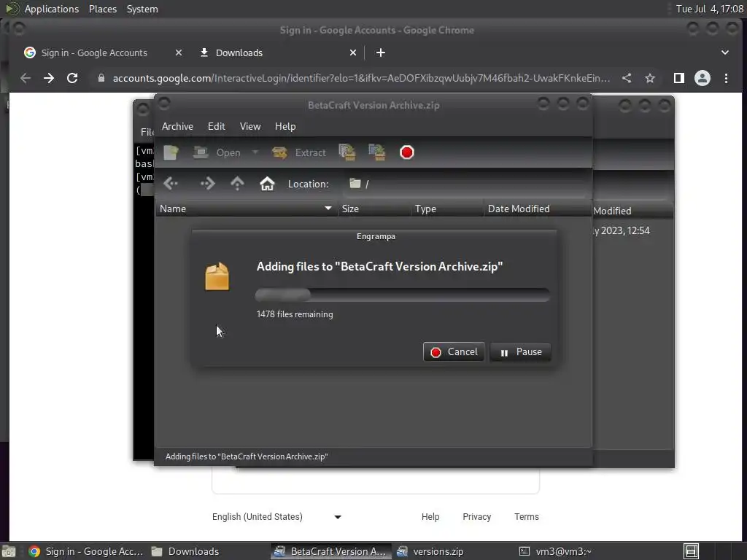Switch to the Downloads Chrome tab
This screenshot has width=747, height=560.
point(239,52)
